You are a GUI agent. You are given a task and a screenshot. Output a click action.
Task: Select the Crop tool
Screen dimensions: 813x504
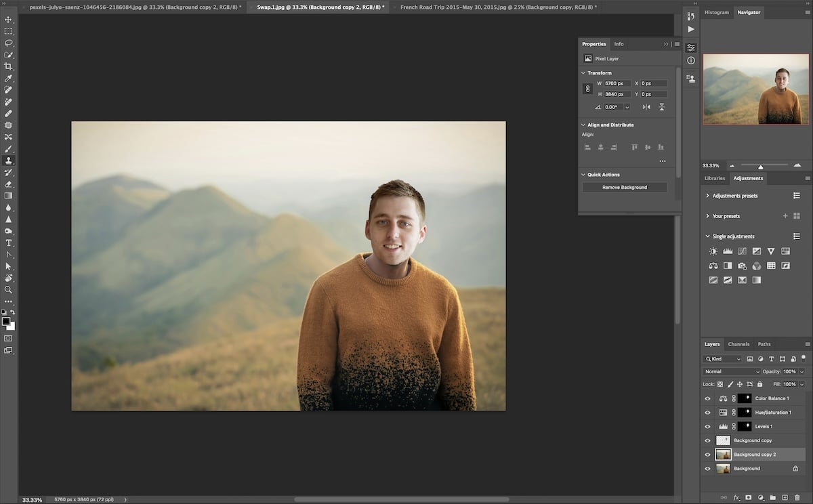(x=9, y=66)
